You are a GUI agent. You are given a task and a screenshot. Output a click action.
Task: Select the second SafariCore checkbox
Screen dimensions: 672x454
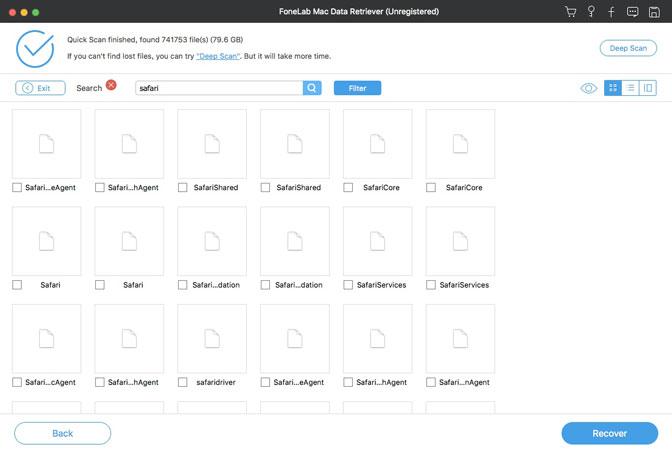point(431,188)
